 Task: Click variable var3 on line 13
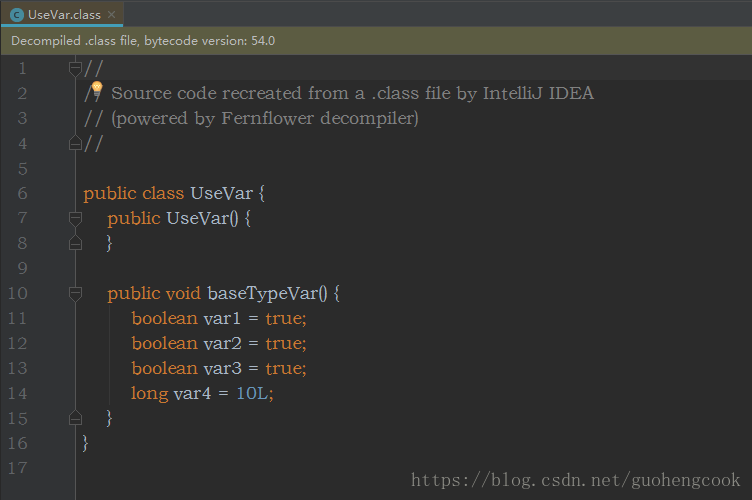223,368
